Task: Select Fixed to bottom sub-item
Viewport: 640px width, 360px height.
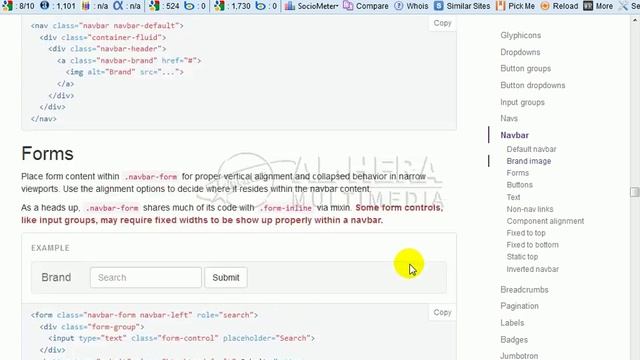Action: pyautogui.click(x=532, y=245)
